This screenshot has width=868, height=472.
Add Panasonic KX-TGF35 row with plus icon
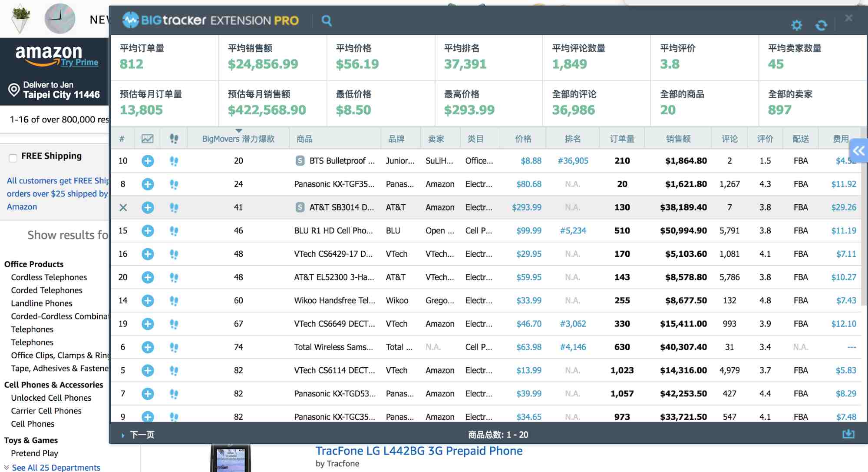(x=148, y=184)
